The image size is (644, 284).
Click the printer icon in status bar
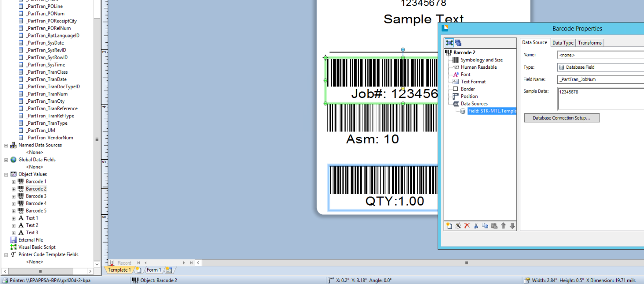point(5,280)
